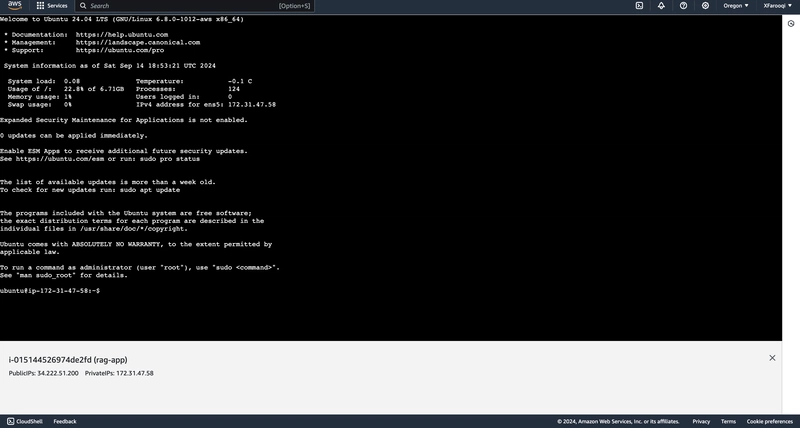This screenshot has height=428, width=800.
Task: Click the CloudShell footer icon
Action: point(11,421)
